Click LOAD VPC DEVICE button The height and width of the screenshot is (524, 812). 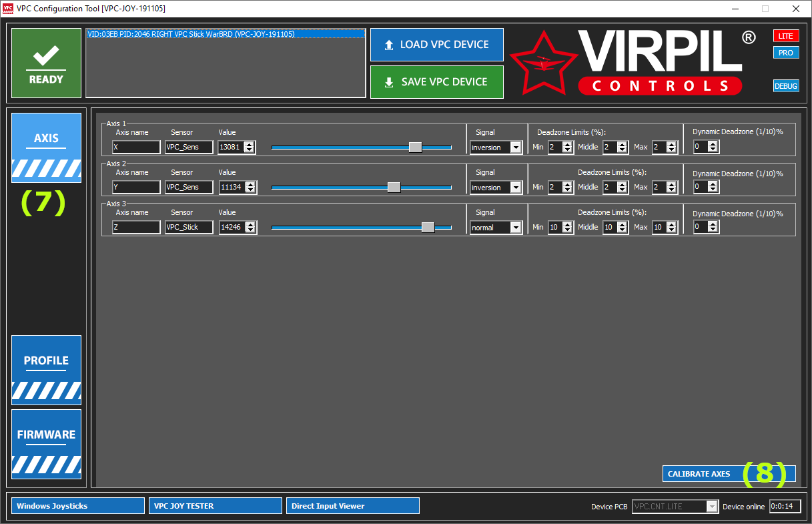pos(437,45)
